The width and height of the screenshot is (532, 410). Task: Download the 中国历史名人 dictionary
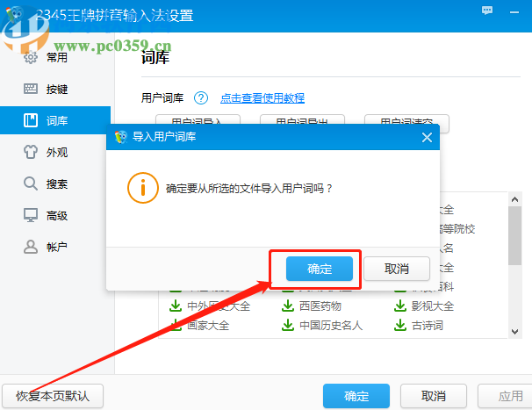(x=288, y=325)
